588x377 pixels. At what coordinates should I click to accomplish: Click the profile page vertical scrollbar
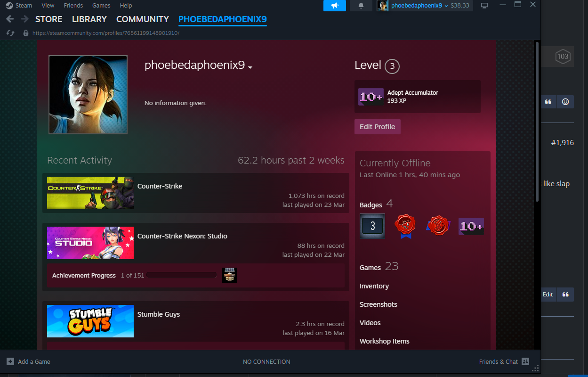[x=537, y=123]
